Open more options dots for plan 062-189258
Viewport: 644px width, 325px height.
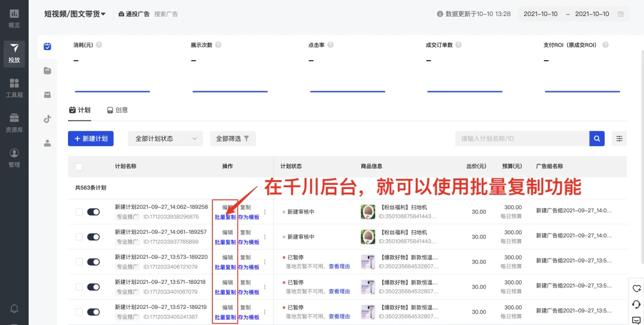[x=265, y=212]
